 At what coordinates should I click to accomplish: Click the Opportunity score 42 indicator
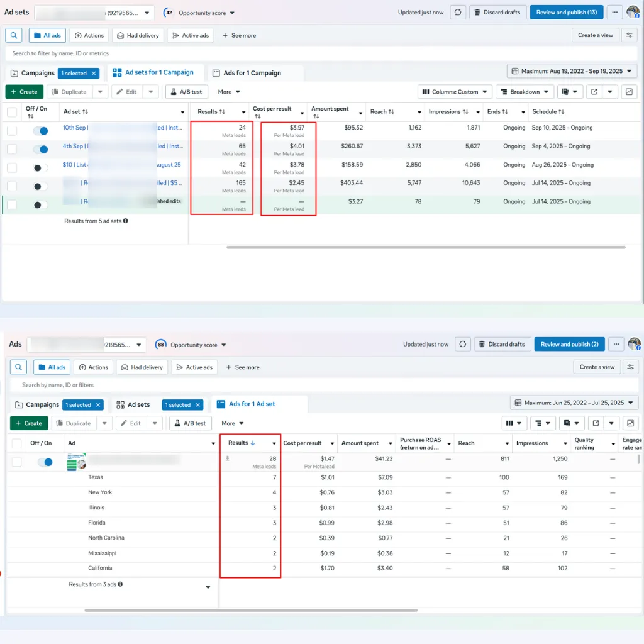168,13
